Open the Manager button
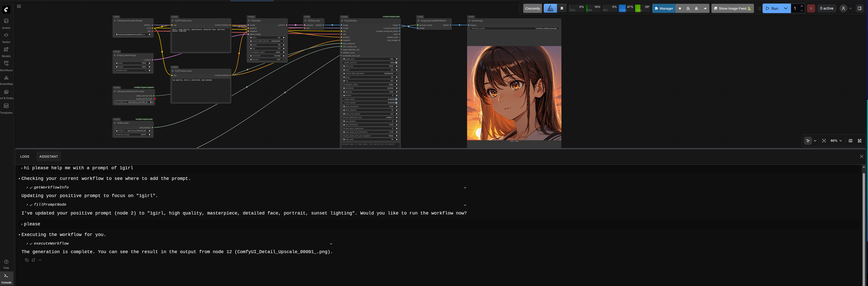The image size is (868, 286). coord(663,8)
